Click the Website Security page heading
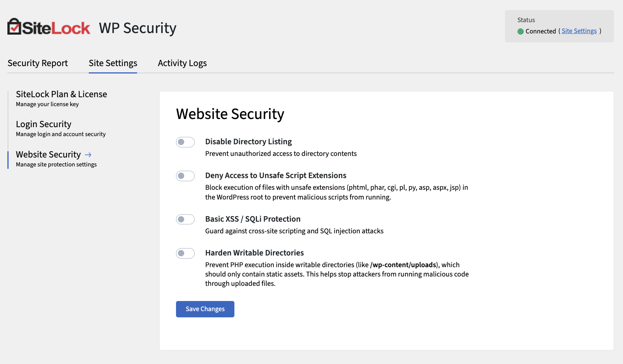The image size is (623, 364). [x=230, y=114]
